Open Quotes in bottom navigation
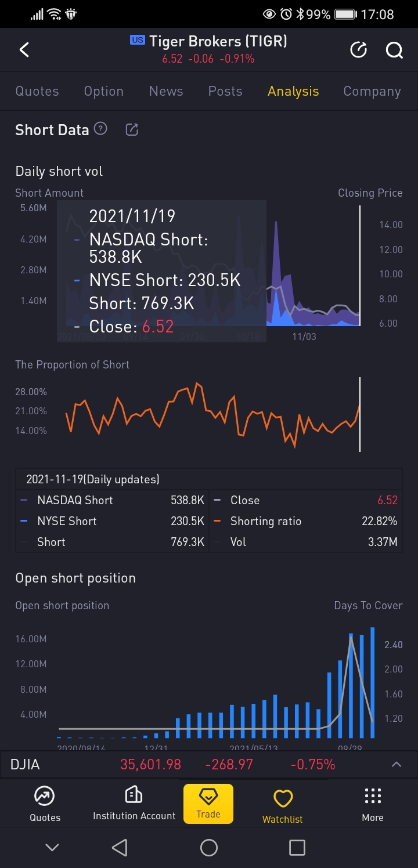 point(45,804)
